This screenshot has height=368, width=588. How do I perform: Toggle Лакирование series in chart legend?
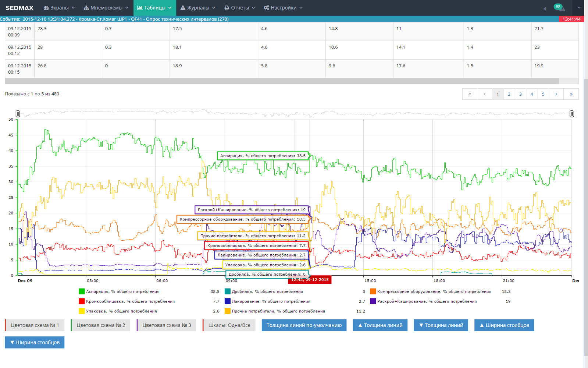coord(271,301)
